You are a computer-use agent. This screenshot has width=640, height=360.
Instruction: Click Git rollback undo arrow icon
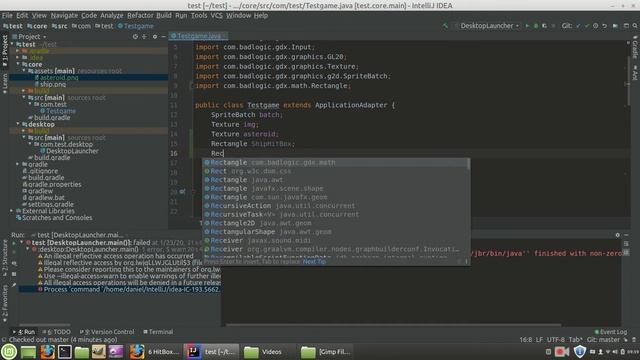click(604, 26)
